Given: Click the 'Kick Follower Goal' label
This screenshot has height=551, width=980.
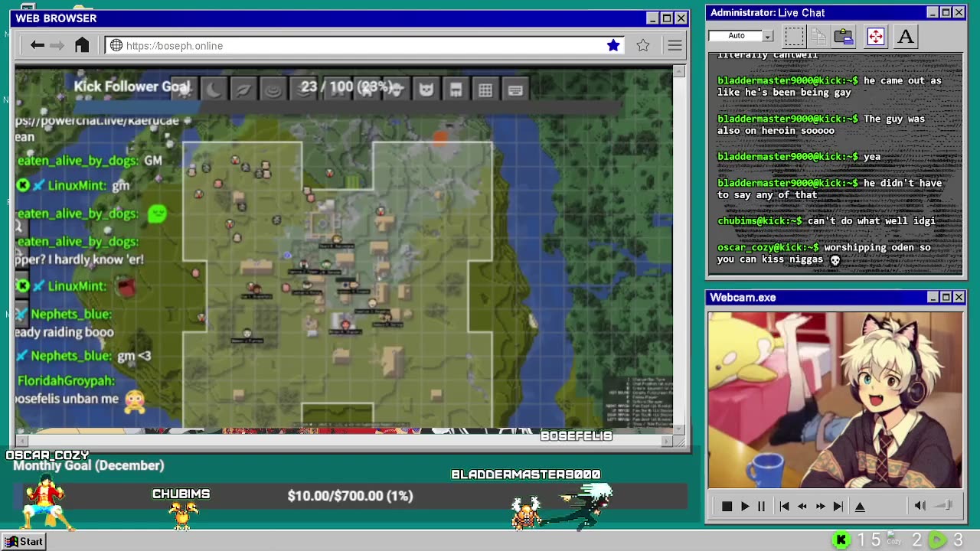Looking at the screenshot, I should (x=132, y=86).
